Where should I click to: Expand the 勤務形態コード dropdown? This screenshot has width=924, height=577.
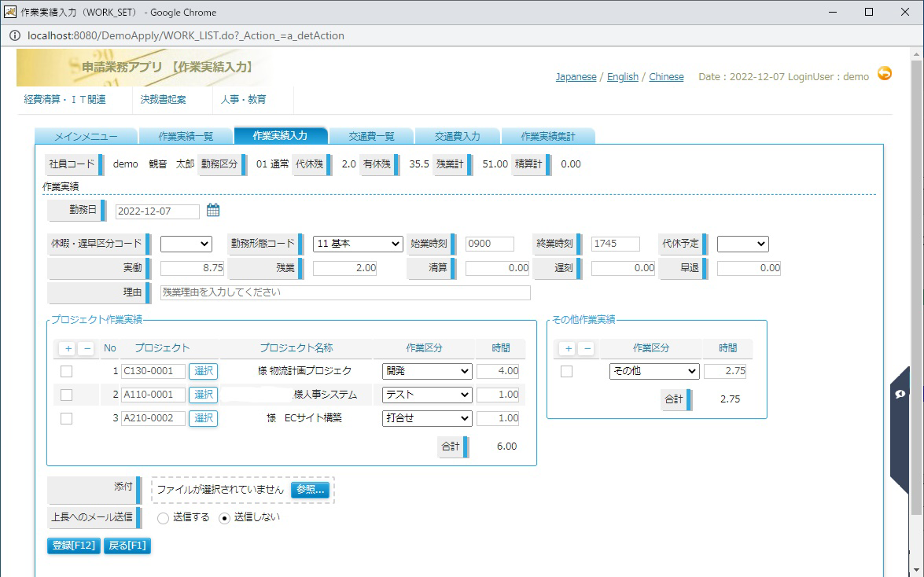click(358, 244)
